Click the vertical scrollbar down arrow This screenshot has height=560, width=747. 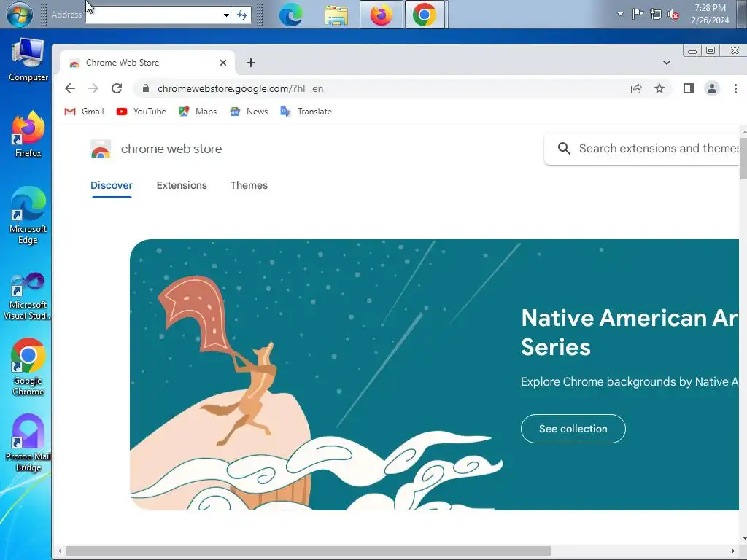coord(743,539)
